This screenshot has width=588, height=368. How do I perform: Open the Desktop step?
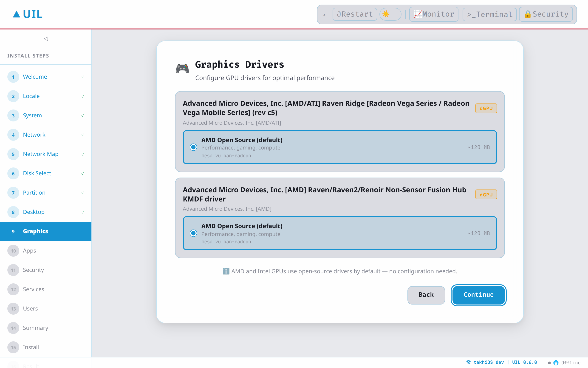click(x=46, y=212)
